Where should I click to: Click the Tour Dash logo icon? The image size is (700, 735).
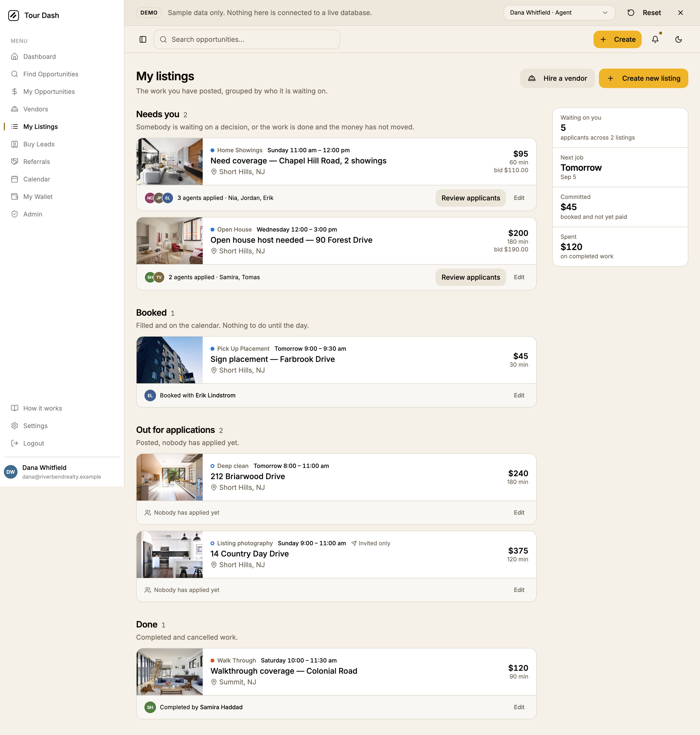pos(14,15)
